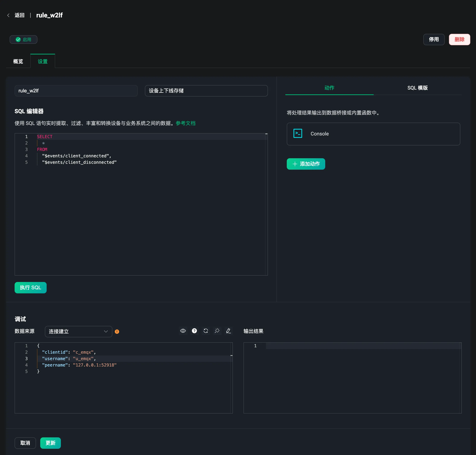This screenshot has height=455, width=476.
Task: Click the rule_w2lf page title
Action: tap(49, 15)
